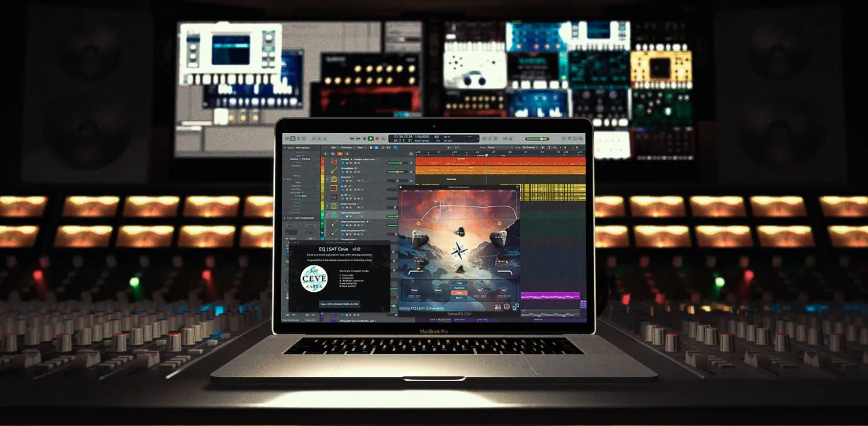The height and width of the screenshot is (426, 868).
Task: Click the Stop button in transport bar
Action: [365, 139]
